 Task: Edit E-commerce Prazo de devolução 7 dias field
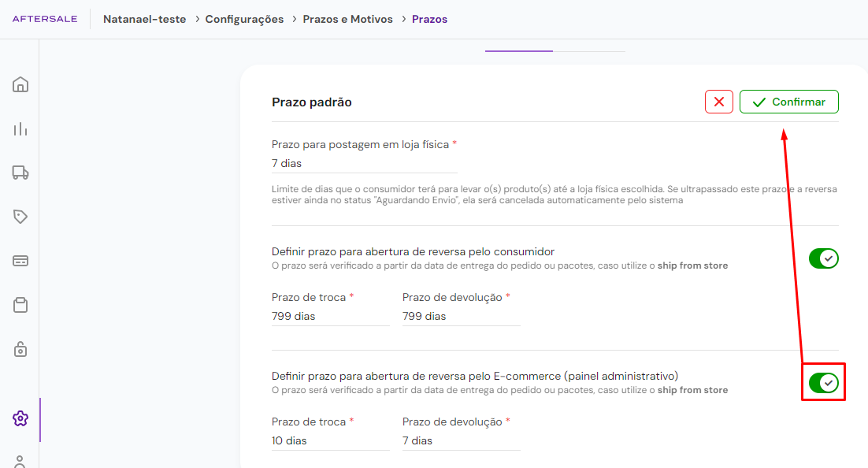461,441
